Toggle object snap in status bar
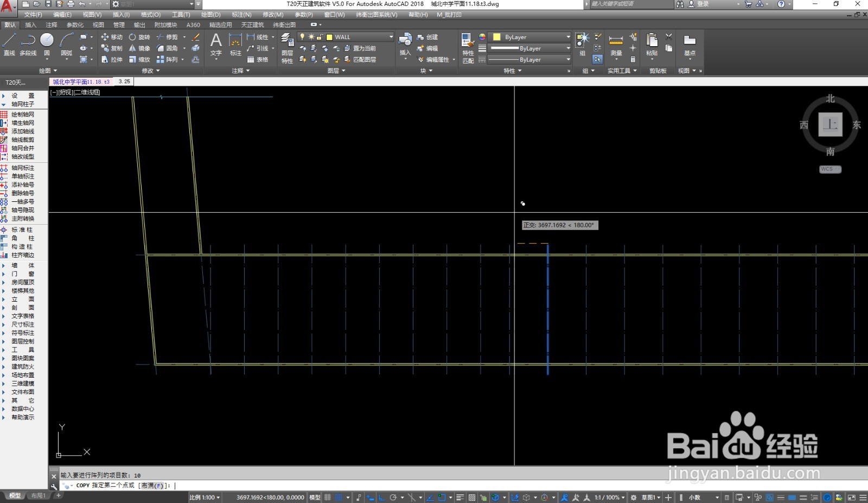 click(x=442, y=497)
